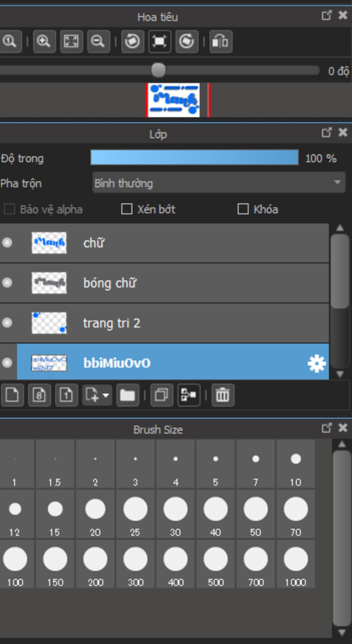Viewport: 352px width, 644px height.
Task: Click the zoom out magnifier icon
Action: (x=98, y=42)
